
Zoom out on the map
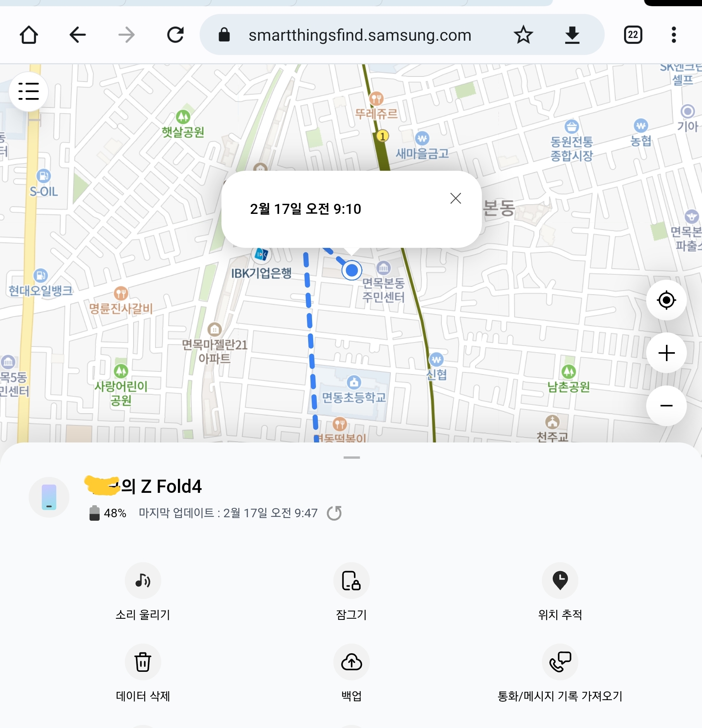coord(666,406)
